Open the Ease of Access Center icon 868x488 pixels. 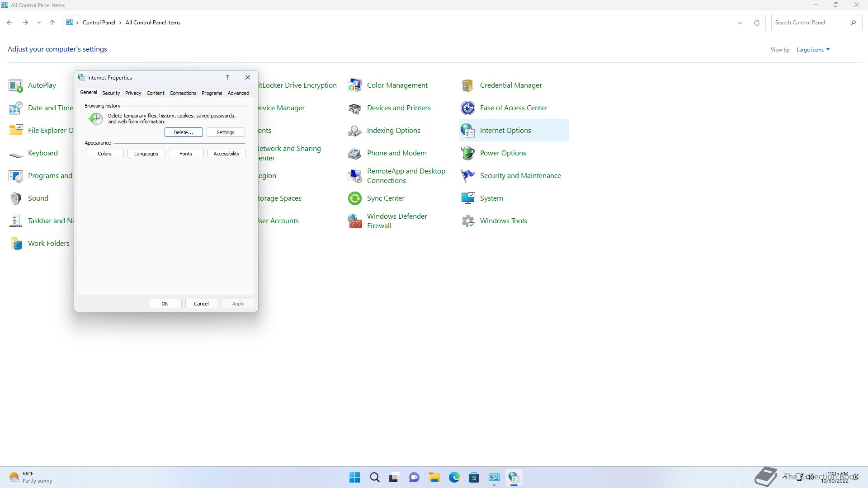click(x=468, y=108)
